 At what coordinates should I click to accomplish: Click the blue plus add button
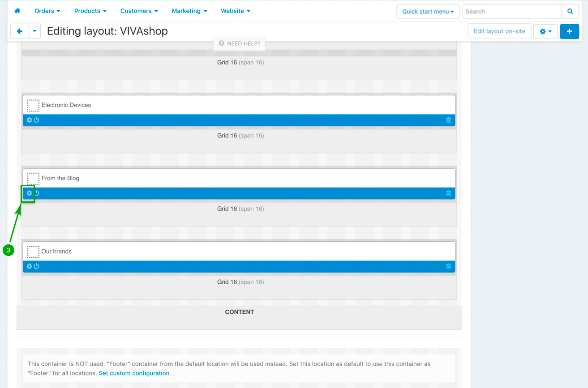pos(569,31)
